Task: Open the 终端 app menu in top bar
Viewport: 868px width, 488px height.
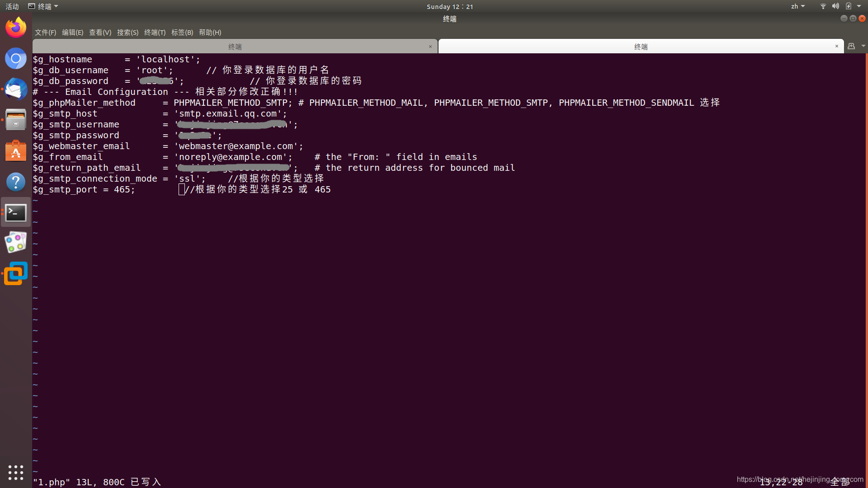Action: point(43,6)
